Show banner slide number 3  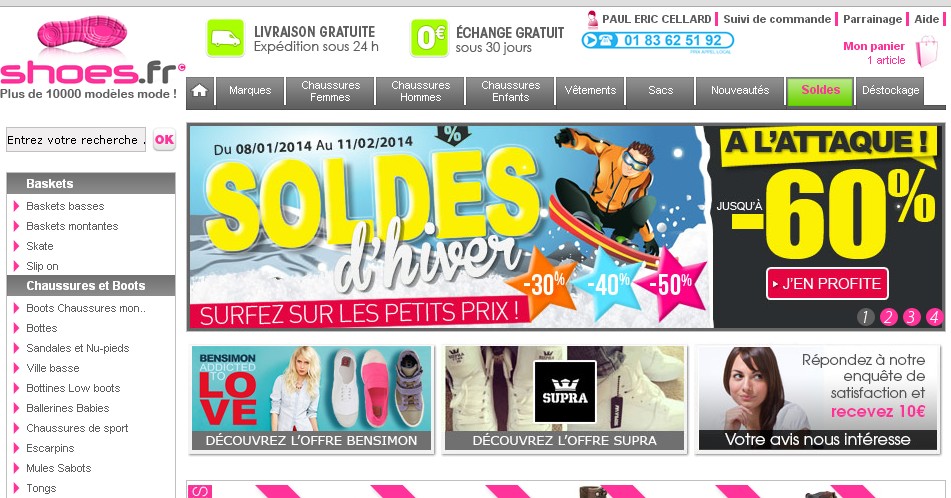911,317
